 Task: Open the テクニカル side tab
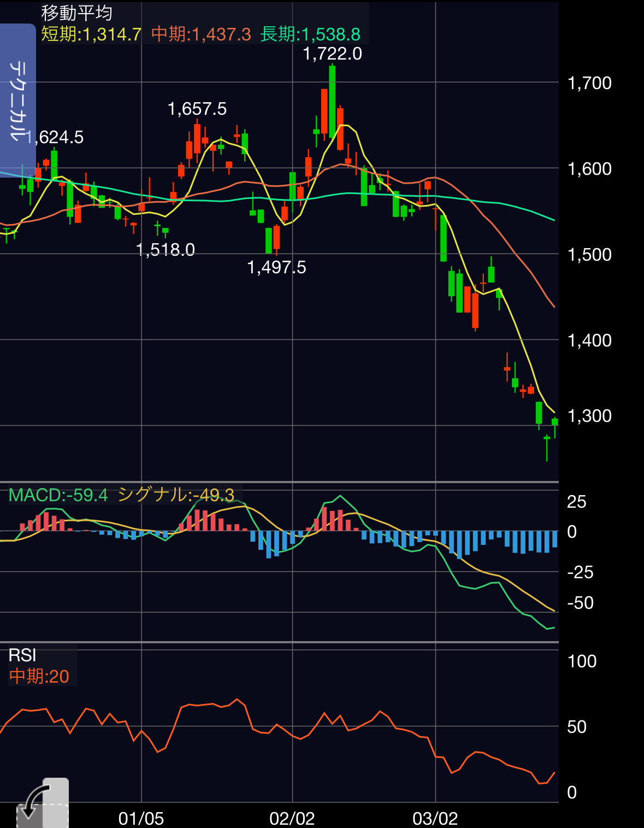coord(17,100)
